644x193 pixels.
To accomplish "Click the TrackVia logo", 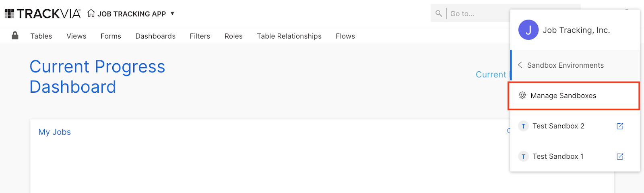I will pos(43,14).
